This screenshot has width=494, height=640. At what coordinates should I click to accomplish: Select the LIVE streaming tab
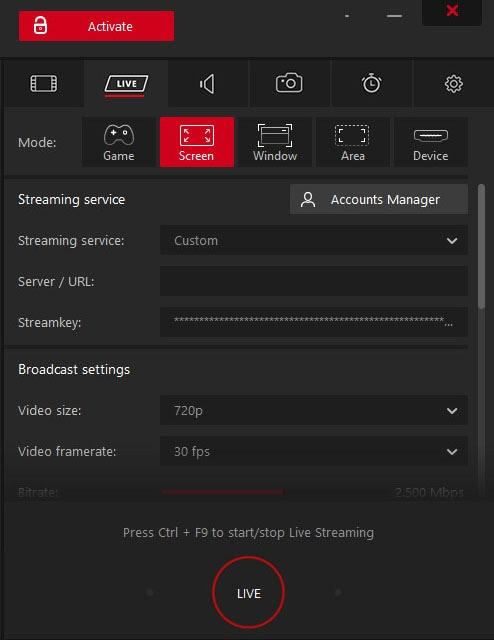point(126,84)
